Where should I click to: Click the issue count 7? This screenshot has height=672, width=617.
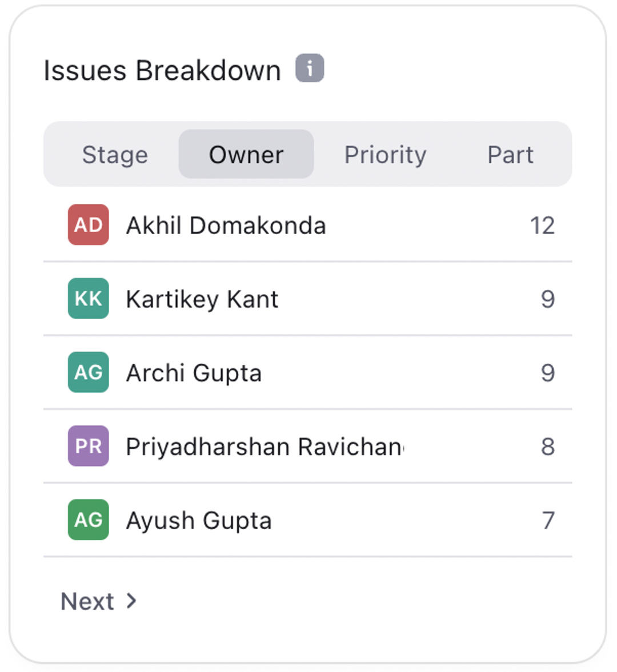click(x=548, y=520)
